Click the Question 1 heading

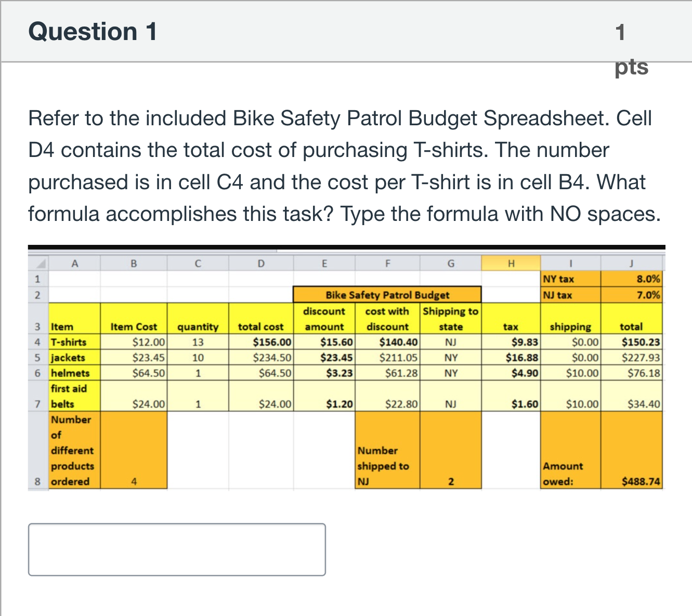click(93, 31)
